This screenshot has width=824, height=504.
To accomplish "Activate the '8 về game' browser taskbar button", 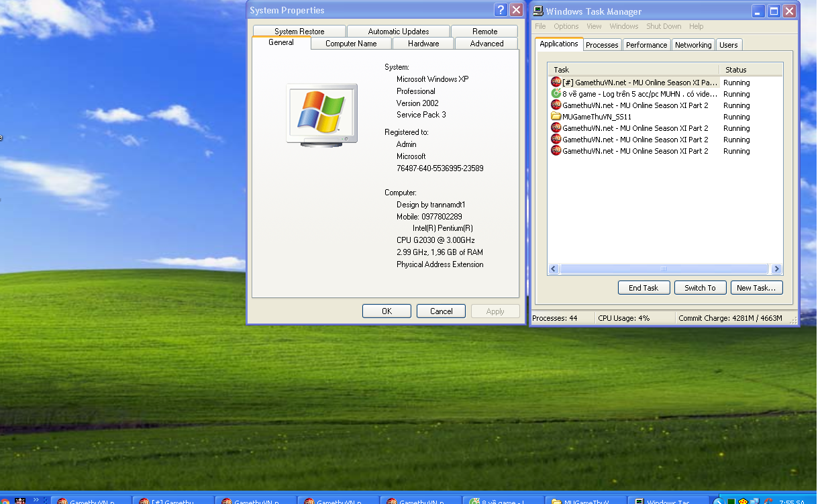I will tap(503, 501).
